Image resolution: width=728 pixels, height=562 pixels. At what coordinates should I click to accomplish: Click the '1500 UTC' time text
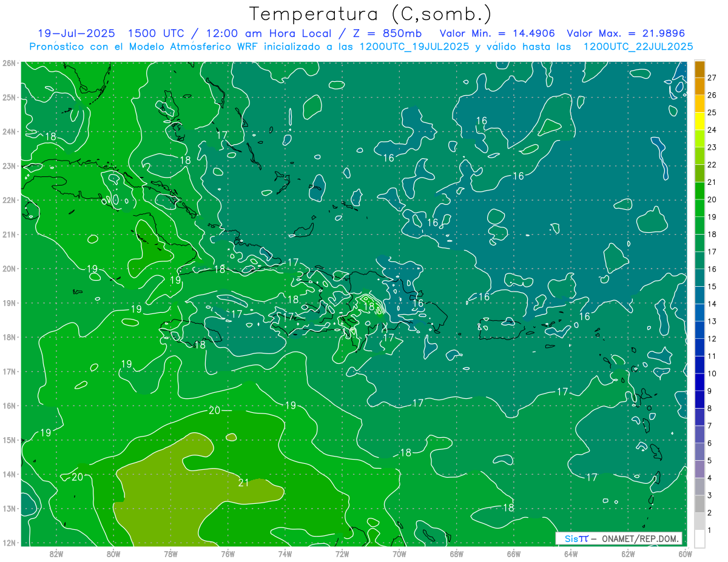(x=157, y=33)
